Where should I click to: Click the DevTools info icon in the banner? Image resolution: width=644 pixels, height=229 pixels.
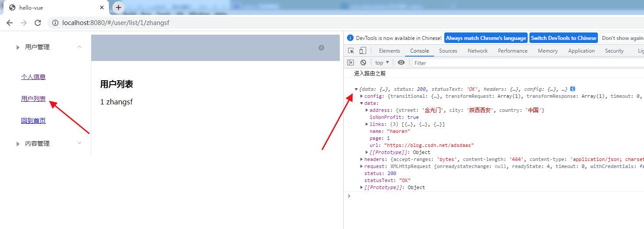(x=350, y=38)
